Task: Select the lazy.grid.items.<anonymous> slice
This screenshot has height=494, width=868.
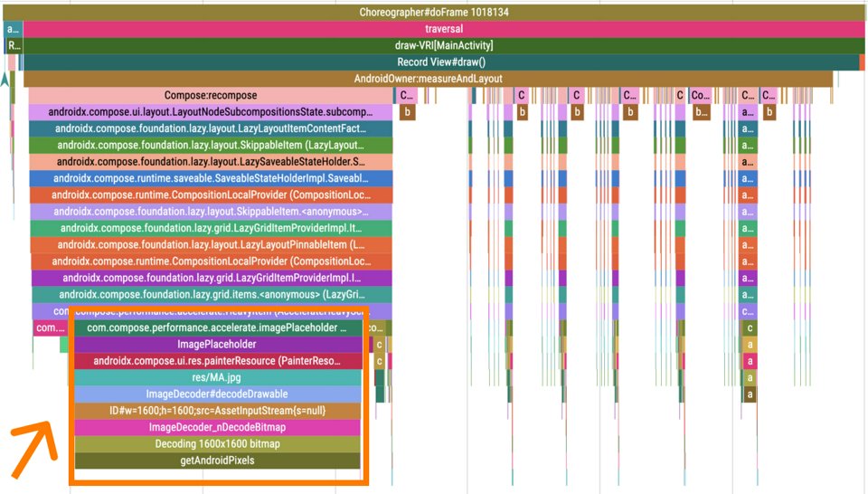Action: tap(211, 294)
